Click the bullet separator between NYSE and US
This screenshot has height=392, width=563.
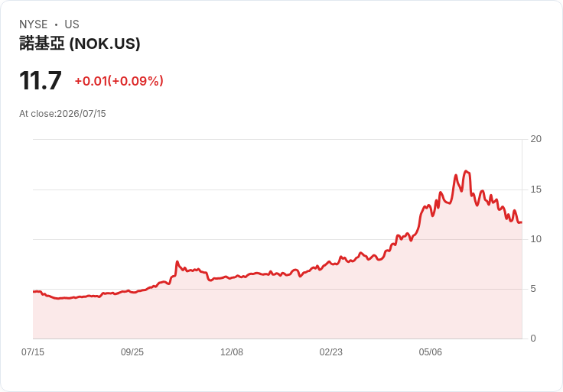point(56,24)
